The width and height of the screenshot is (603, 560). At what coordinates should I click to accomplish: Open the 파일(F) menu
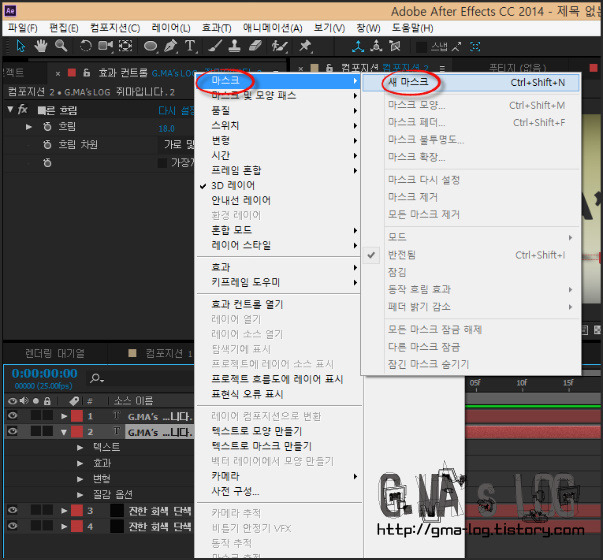[22, 28]
